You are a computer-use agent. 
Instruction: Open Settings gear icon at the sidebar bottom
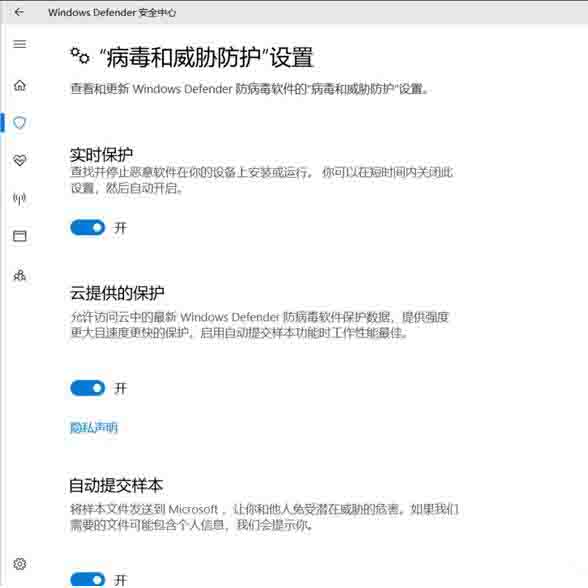click(20, 564)
